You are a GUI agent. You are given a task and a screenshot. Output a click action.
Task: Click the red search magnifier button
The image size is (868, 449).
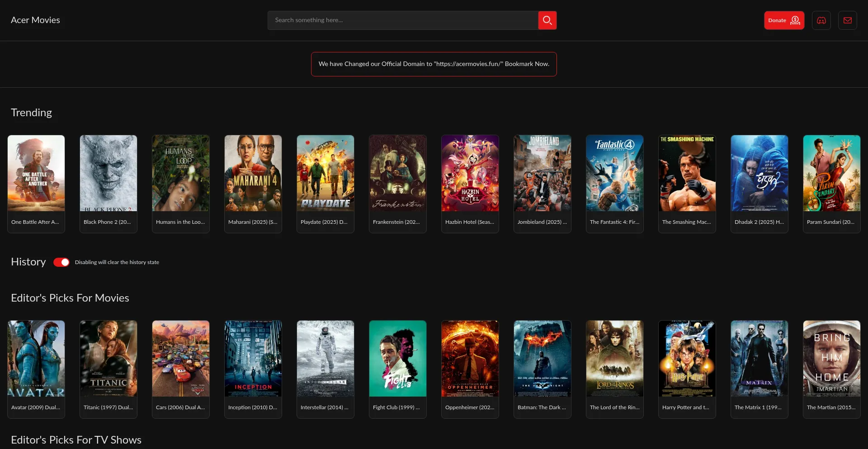coord(547,20)
